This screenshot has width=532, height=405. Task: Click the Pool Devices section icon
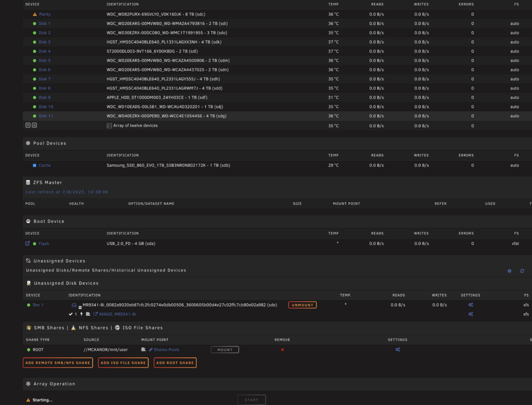28,143
